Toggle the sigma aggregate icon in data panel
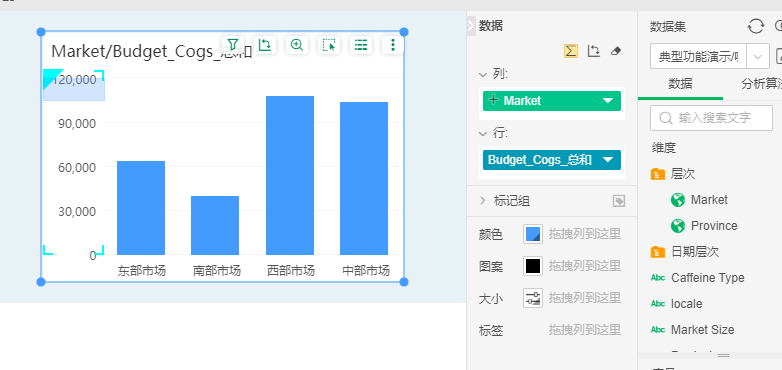The image size is (782, 370). pos(571,51)
